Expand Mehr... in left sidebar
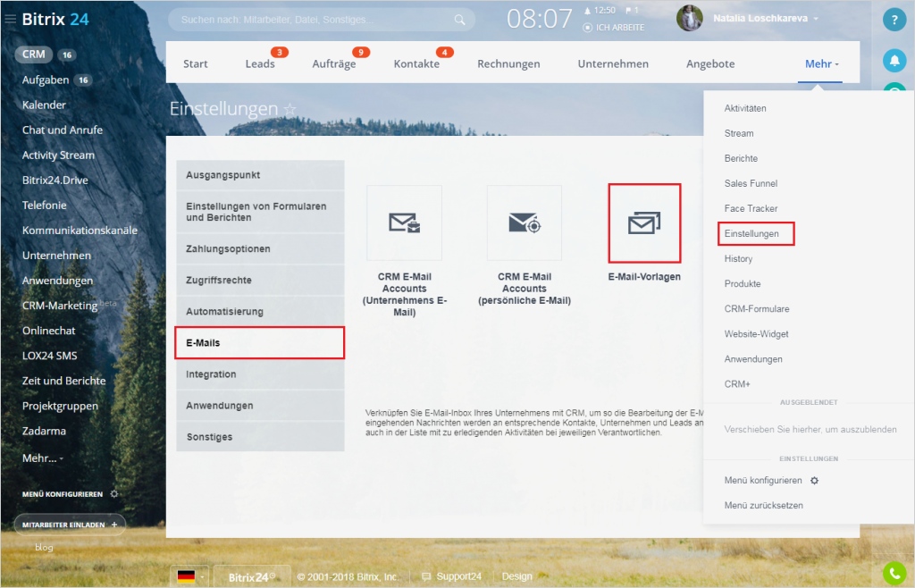This screenshot has width=915, height=588. (x=43, y=458)
